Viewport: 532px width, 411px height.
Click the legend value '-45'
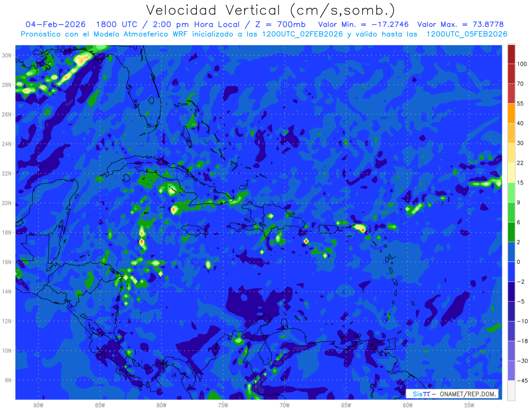point(522,380)
